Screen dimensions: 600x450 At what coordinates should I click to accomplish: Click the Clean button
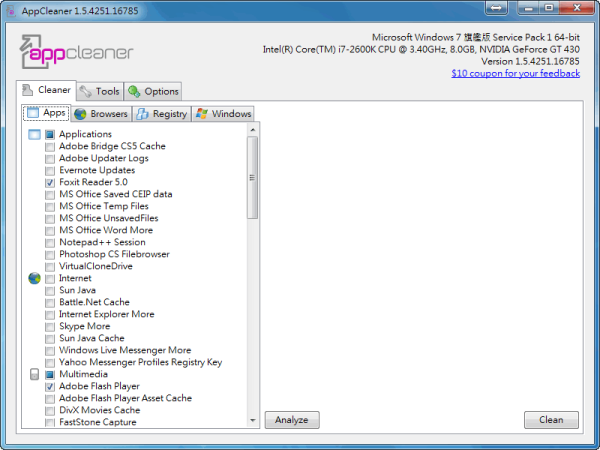(551, 420)
